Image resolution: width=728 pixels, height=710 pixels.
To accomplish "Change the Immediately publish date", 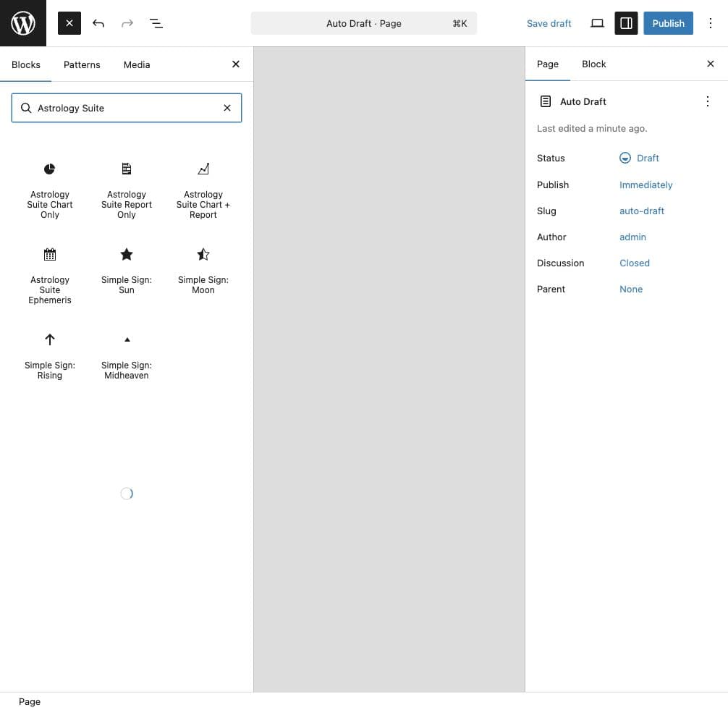I will [646, 185].
